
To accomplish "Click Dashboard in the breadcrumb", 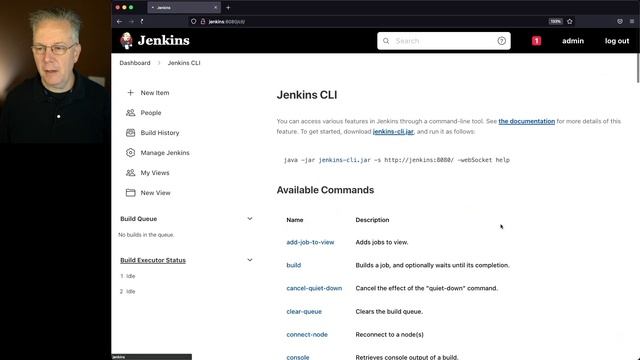I will [x=135, y=63].
